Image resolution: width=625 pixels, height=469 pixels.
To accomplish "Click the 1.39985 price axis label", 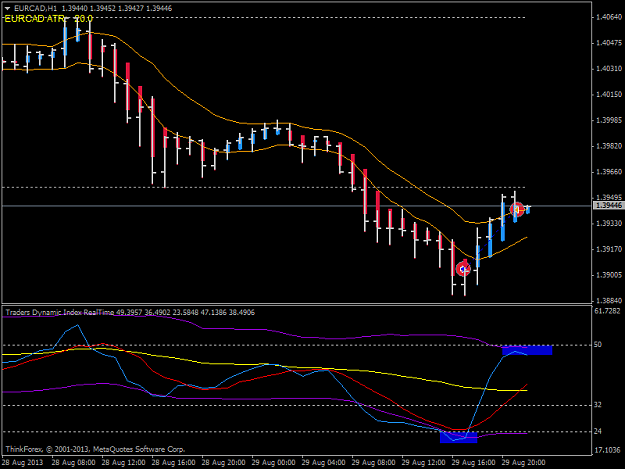I will 609,120.
